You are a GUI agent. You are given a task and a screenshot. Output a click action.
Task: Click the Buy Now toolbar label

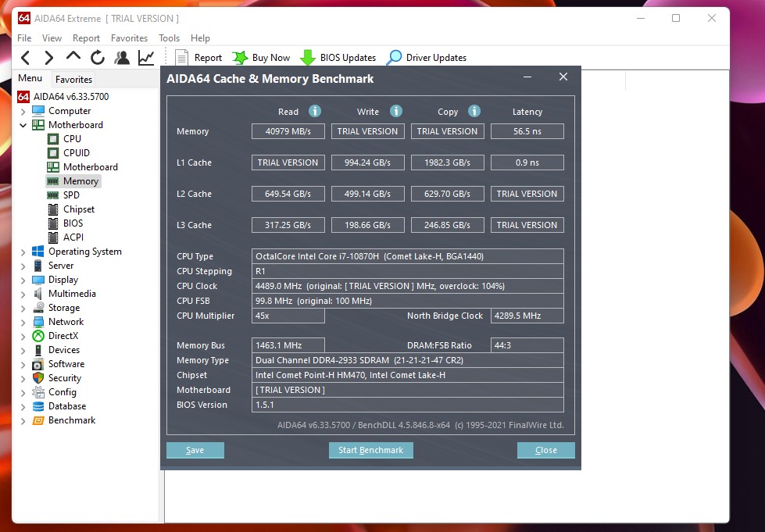(x=271, y=58)
